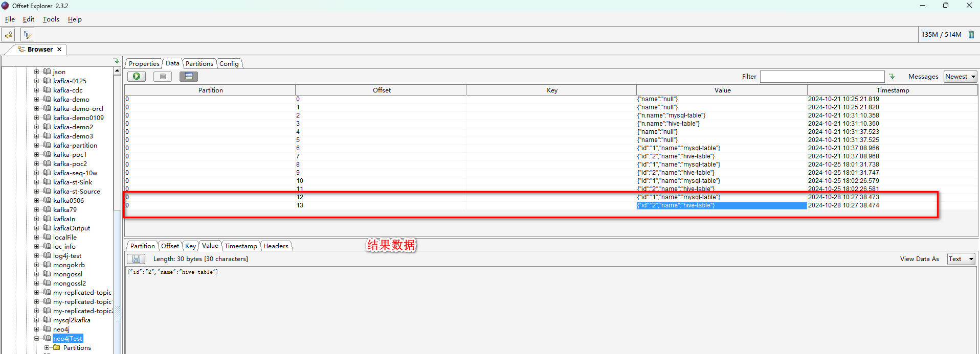Image resolution: width=980 pixels, height=354 pixels.
Task: Open the Help menu
Action: point(75,19)
